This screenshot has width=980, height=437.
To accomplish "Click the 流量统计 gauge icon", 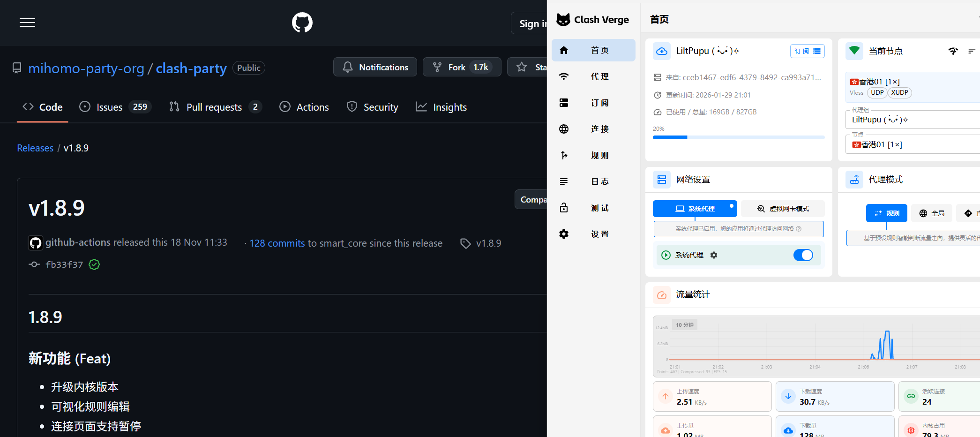I will (661, 295).
